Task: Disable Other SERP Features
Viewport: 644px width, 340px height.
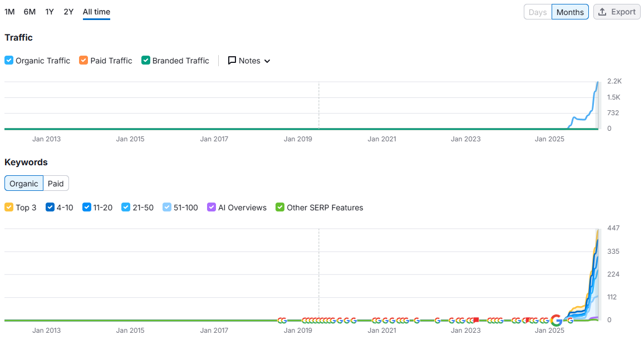Action: tap(279, 207)
